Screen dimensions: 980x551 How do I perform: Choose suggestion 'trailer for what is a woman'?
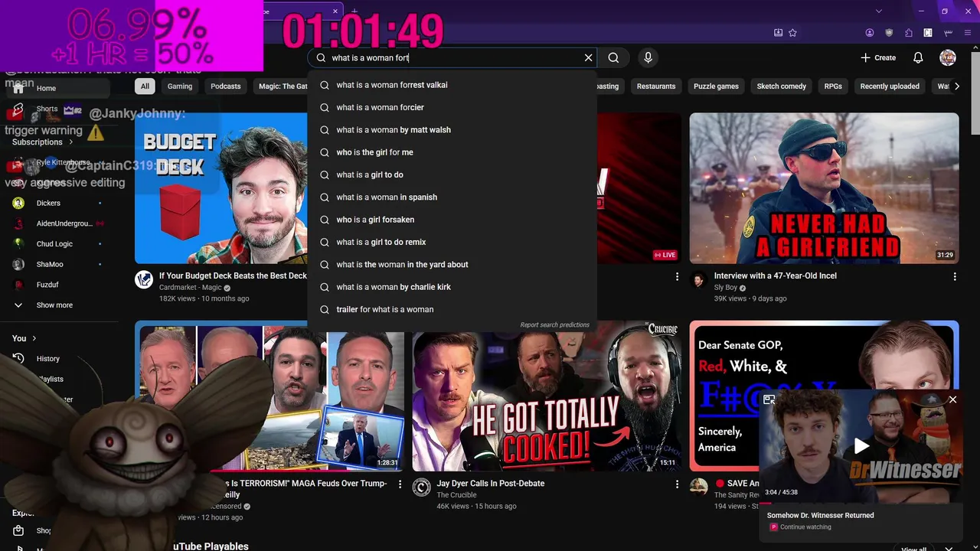452,309
